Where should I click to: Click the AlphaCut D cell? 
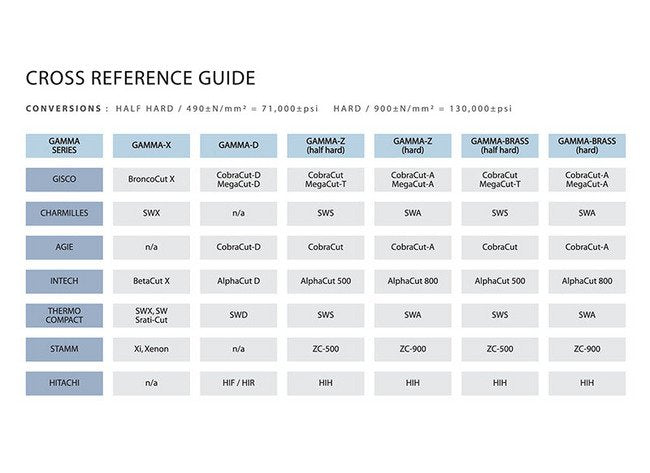(x=238, y=282)
